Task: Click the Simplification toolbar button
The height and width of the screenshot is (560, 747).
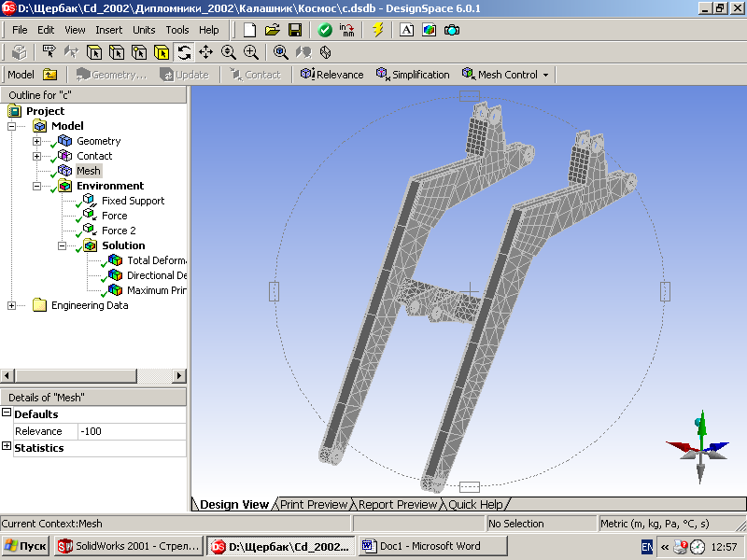Action: point(413,75)
